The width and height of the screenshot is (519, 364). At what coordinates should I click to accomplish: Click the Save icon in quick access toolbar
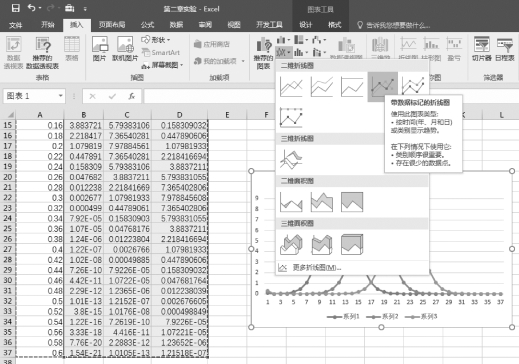[15, 8]
